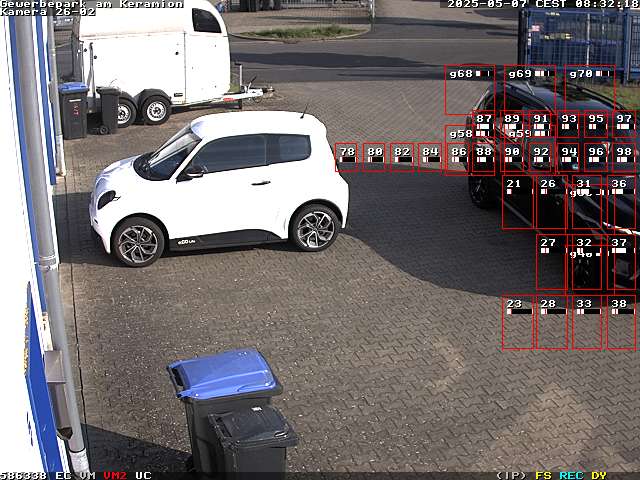Select motion zone 27
The image size is (640, 480).
tap(551, 262)
